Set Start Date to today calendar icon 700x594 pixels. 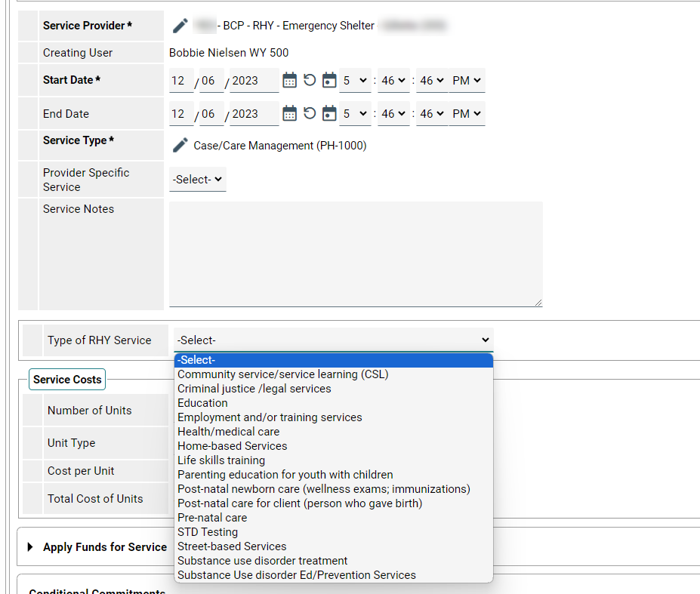coord(329,80)
